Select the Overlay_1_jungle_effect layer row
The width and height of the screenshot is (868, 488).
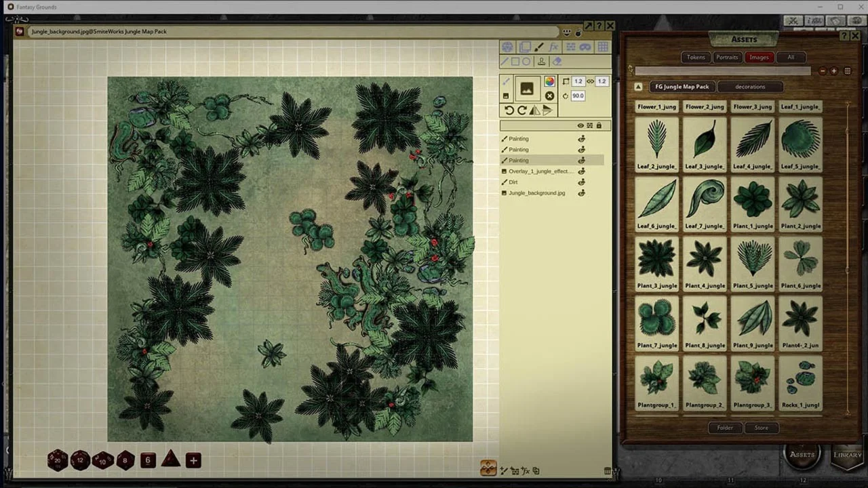coord(552,171)
